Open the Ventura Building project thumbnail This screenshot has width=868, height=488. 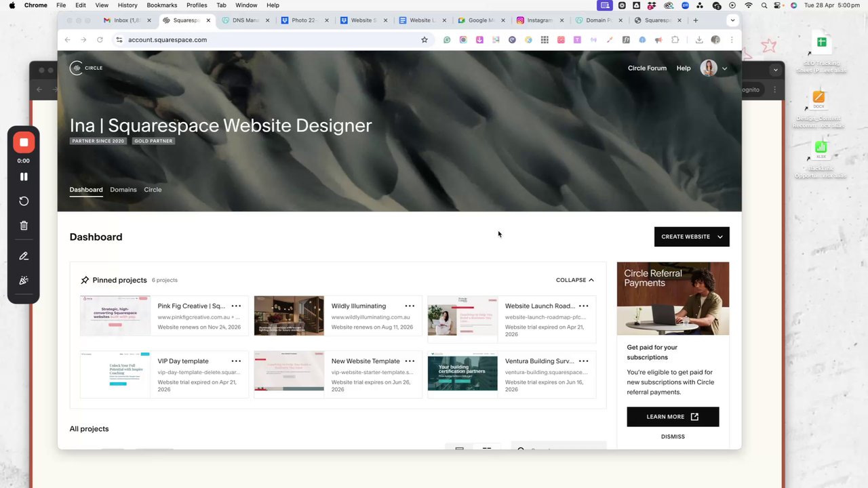462,371
